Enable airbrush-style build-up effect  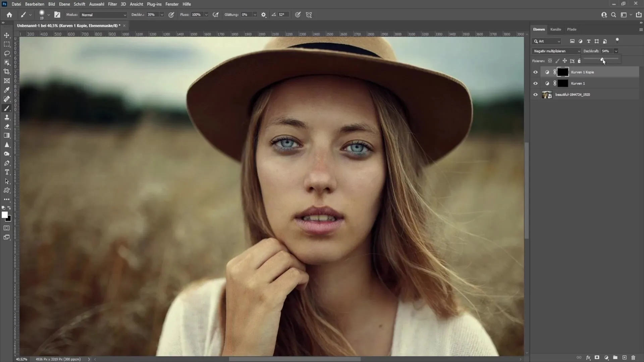[x=216, y=15]
